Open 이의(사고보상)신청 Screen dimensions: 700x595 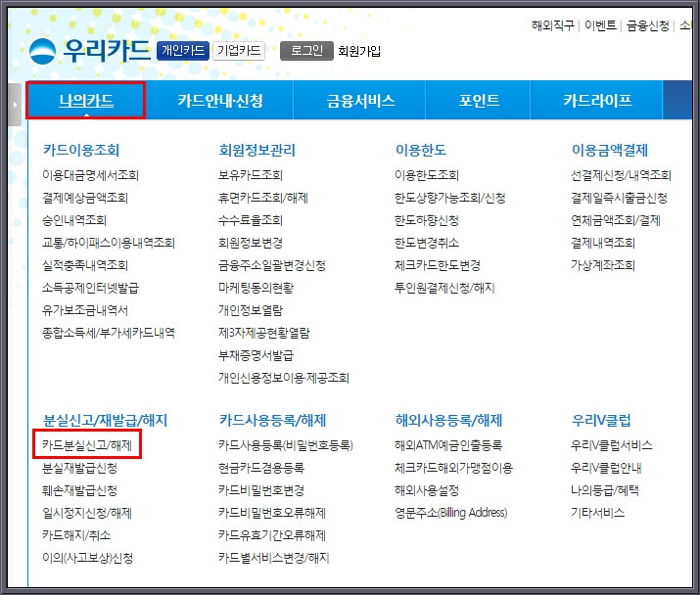coord(87,558)
